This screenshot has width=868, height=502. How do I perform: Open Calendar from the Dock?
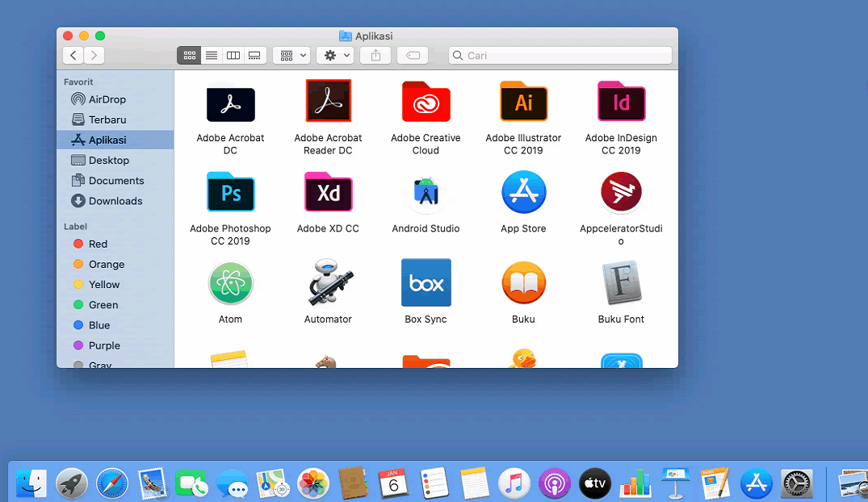[x=393, y=483]
